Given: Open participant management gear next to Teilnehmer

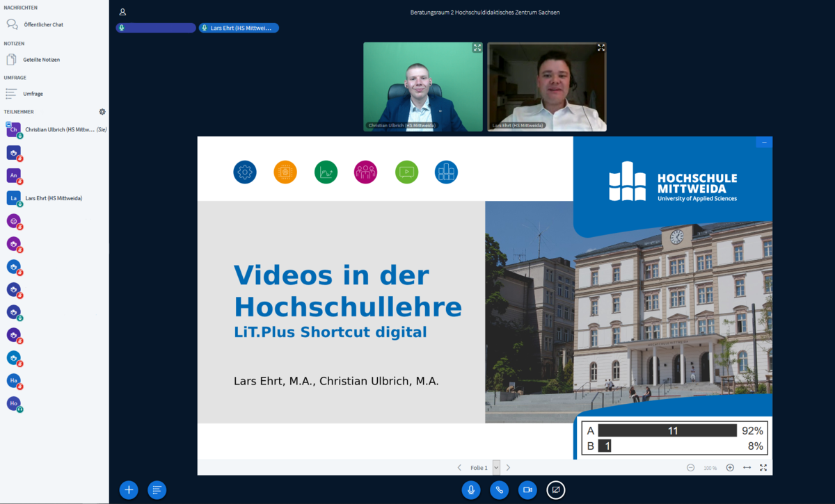Looking at the screenshot, I should 102,112.
